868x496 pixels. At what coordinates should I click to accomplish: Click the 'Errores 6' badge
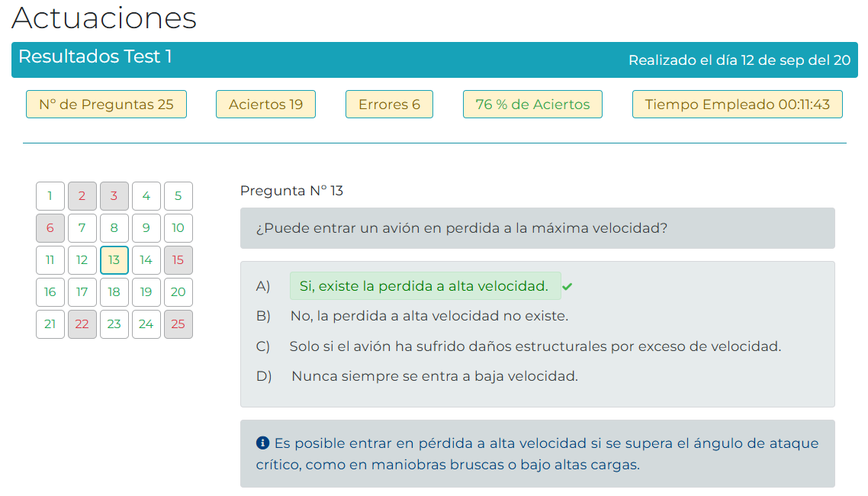[389, 104]
